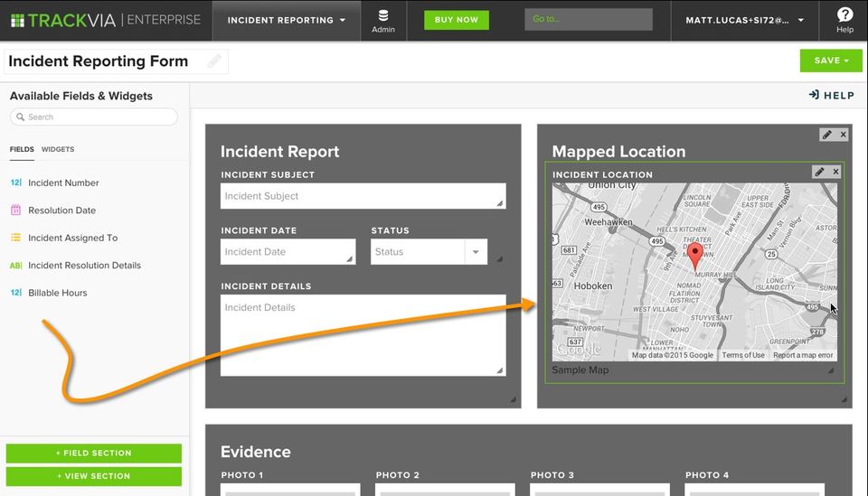This screenshot has width=868, height=496.
Task: Open the Incident Reporting app dropdown
Action: point(287,20)
